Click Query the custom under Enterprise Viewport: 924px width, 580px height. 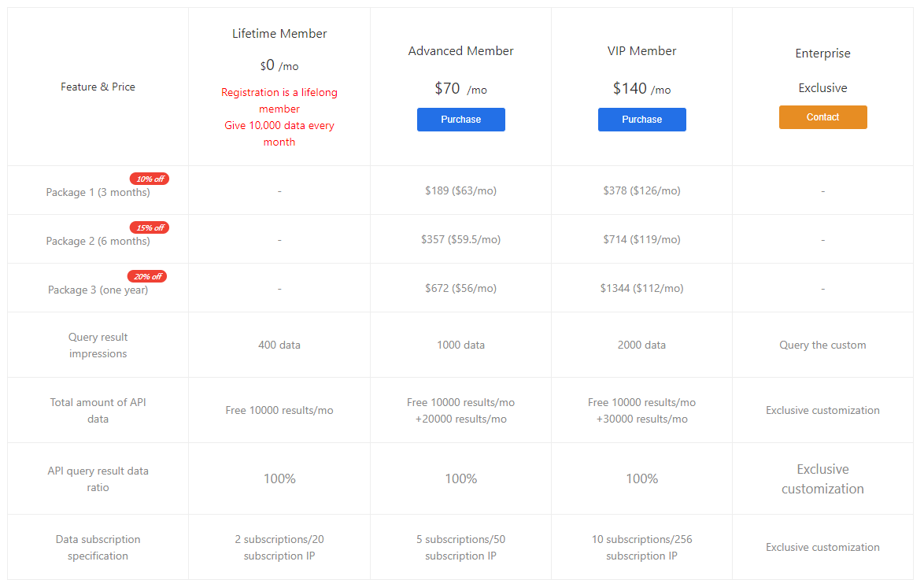(822, 345)
